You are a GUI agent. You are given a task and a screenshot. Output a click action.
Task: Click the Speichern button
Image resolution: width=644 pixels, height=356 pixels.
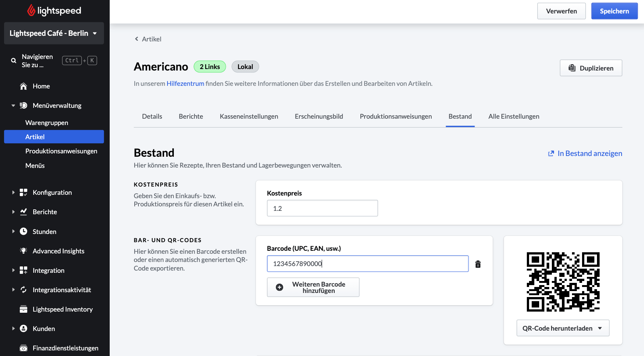[x=614, y=11]
